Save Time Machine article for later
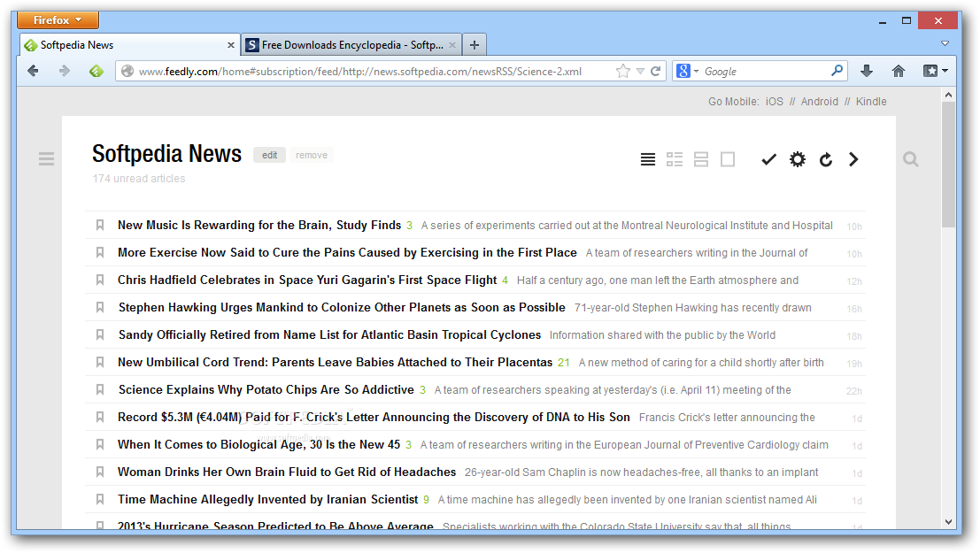The height and width of the screenshot is (553, 980). coord(99,500)
